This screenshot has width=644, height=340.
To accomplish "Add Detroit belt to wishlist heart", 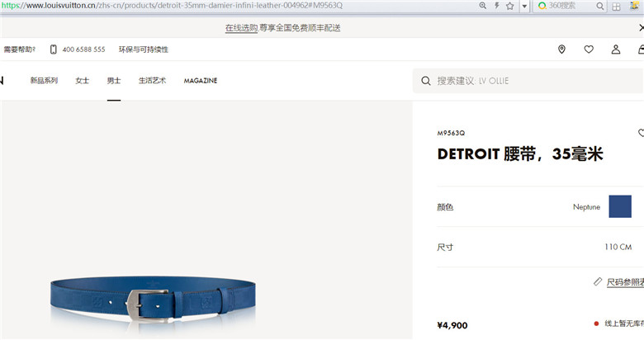I will click(641, 133).
